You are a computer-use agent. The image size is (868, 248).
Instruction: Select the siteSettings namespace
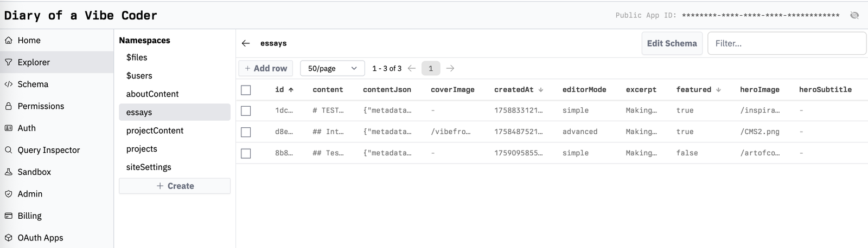coord(149,167)
